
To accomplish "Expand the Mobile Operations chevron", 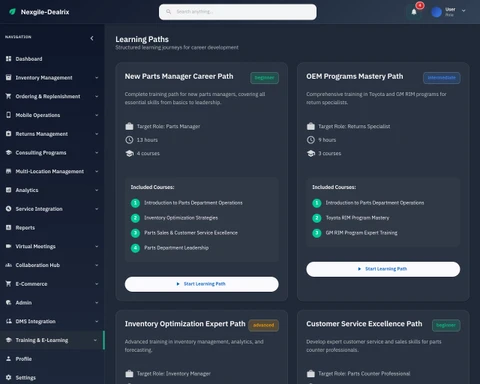I will (x=97, y=115).
